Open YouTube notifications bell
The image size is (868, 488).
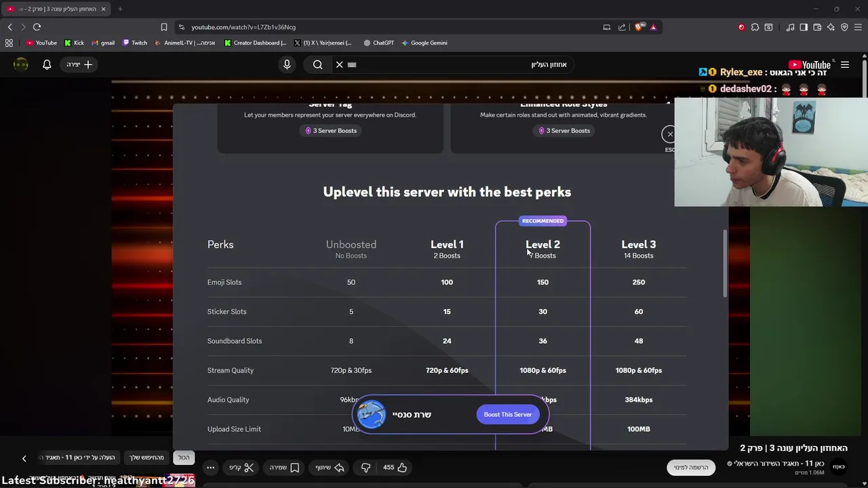click(47, 64)
